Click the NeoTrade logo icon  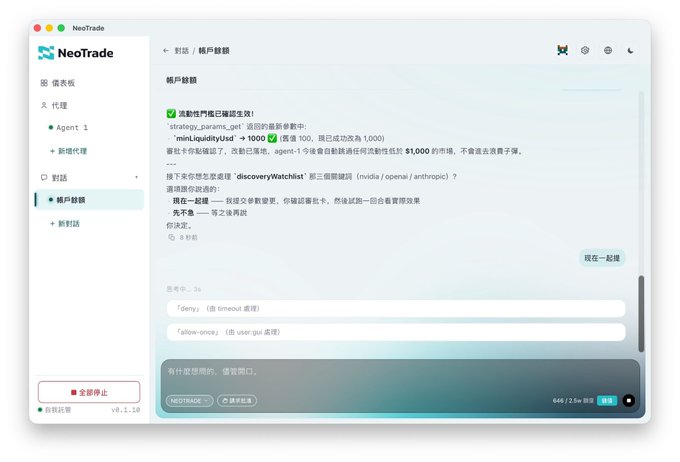pyautogui.click(x=46, y=53)
